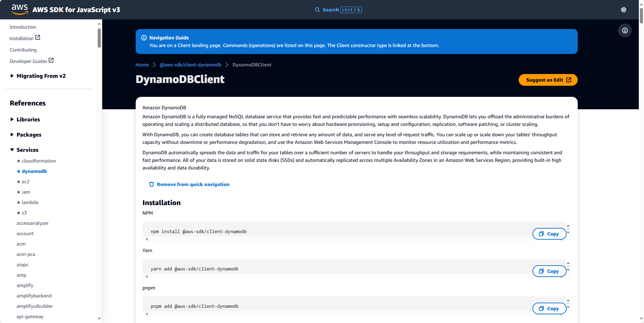This screenshot has width=644, height=323.
Task: Click the star icon beside lambda
Action: tap(19, 203)
